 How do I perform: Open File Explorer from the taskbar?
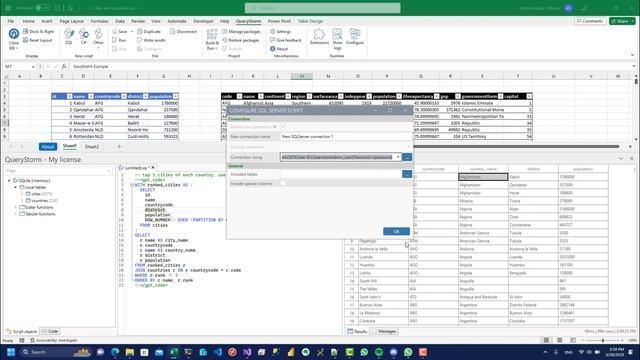point(130,352)
